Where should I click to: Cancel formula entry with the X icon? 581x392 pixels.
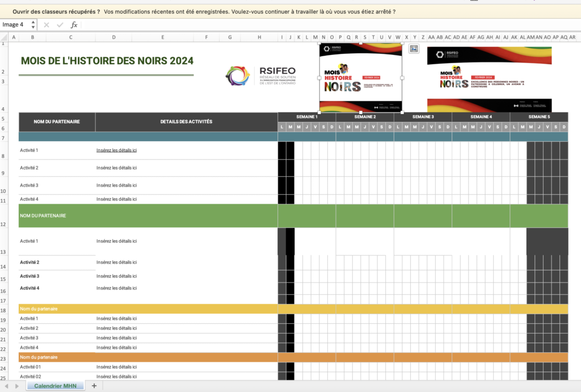[47, 25]
